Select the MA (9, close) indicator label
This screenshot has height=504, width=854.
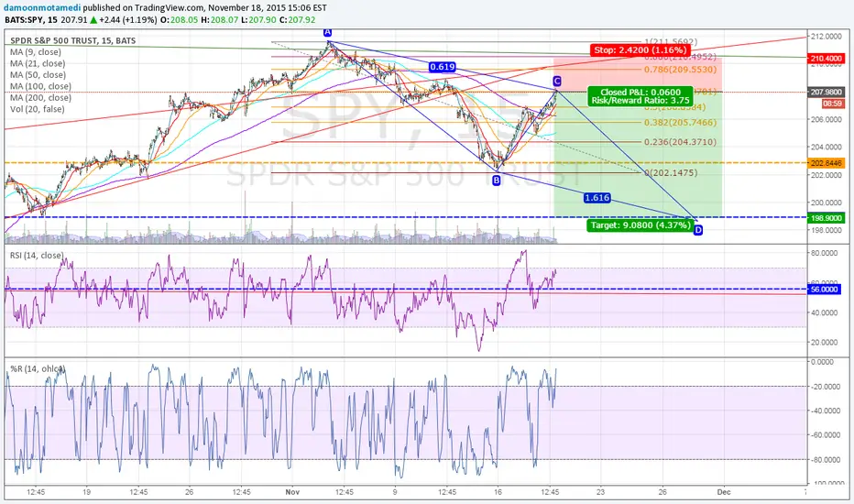click(36, 52)
